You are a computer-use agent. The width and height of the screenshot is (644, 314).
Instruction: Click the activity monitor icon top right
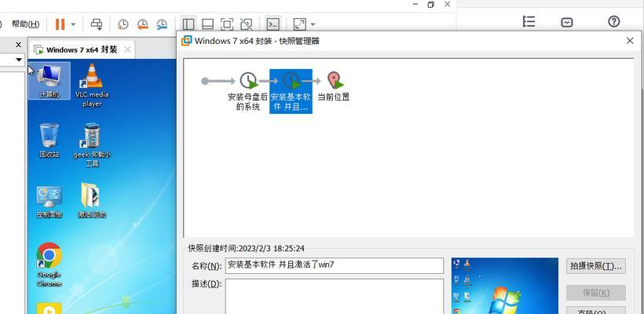[567, 22]
